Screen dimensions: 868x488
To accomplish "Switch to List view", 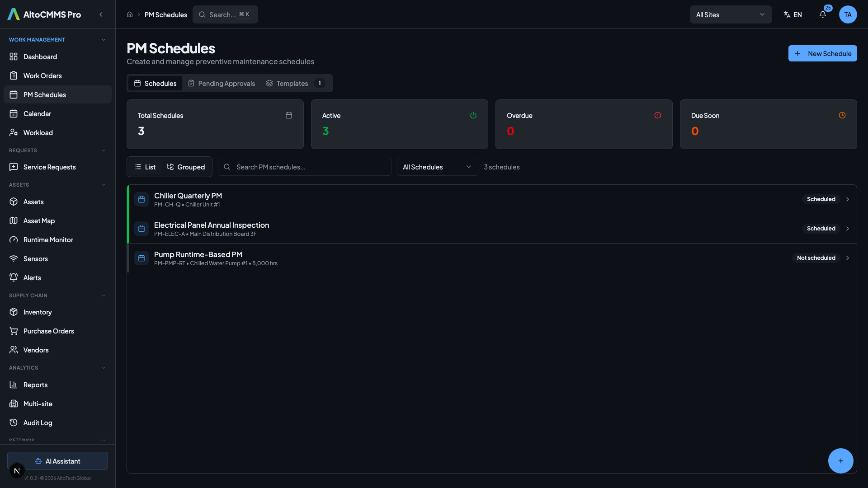I will pos(145,167).
